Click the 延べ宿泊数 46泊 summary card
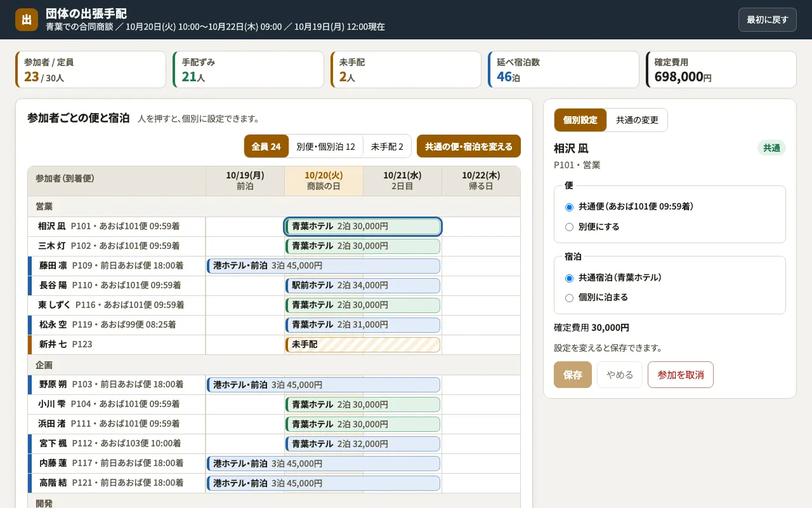Viewport: 812px width, 508px height. pos(563,70)
